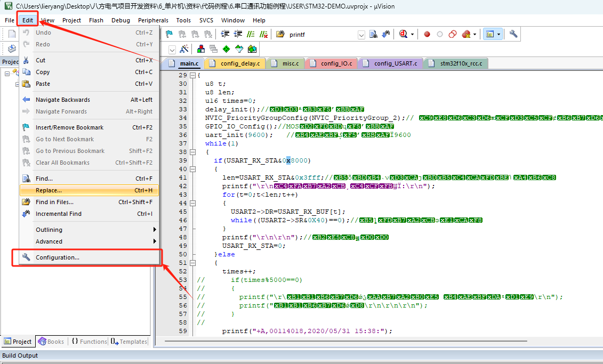Screen dimensions: 603x364
Task: Switch to the config_IO.c tab
Action: [332, 63]
